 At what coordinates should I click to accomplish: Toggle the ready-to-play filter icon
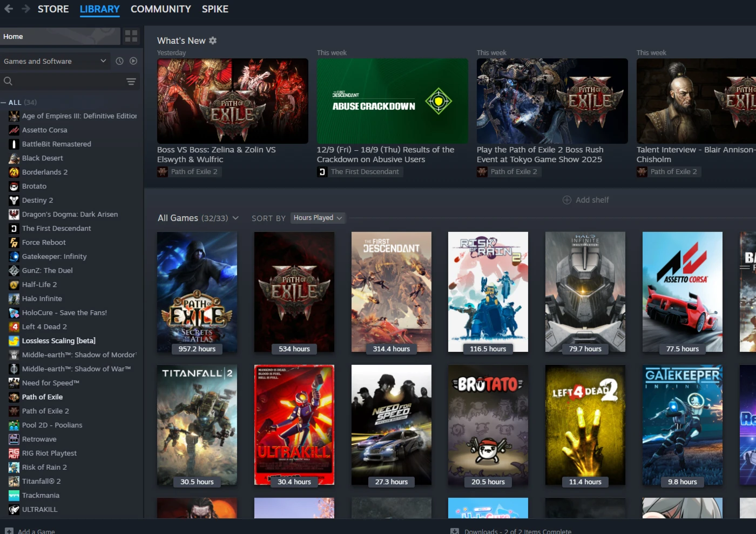pos(133,61)
